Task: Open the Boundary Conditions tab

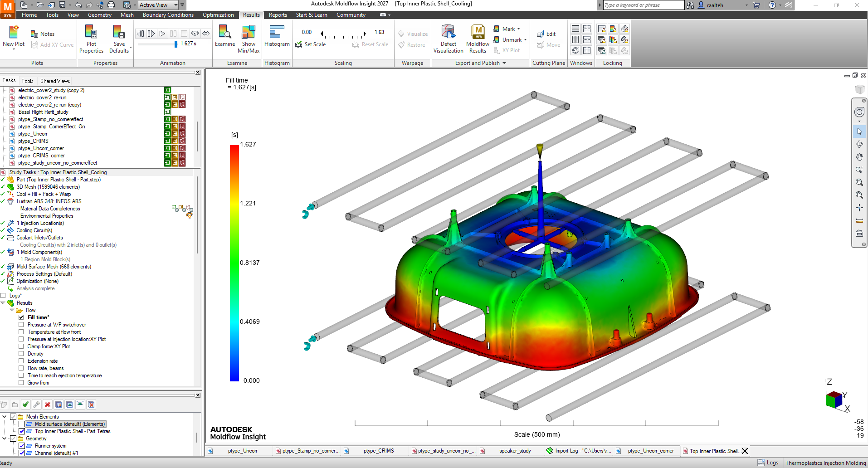Action: [168, 15]
